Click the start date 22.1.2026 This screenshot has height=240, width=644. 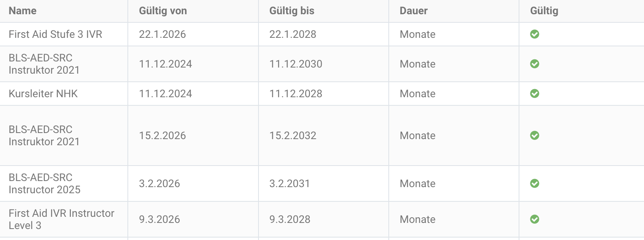pyautogui.click(x=162, y=34)
